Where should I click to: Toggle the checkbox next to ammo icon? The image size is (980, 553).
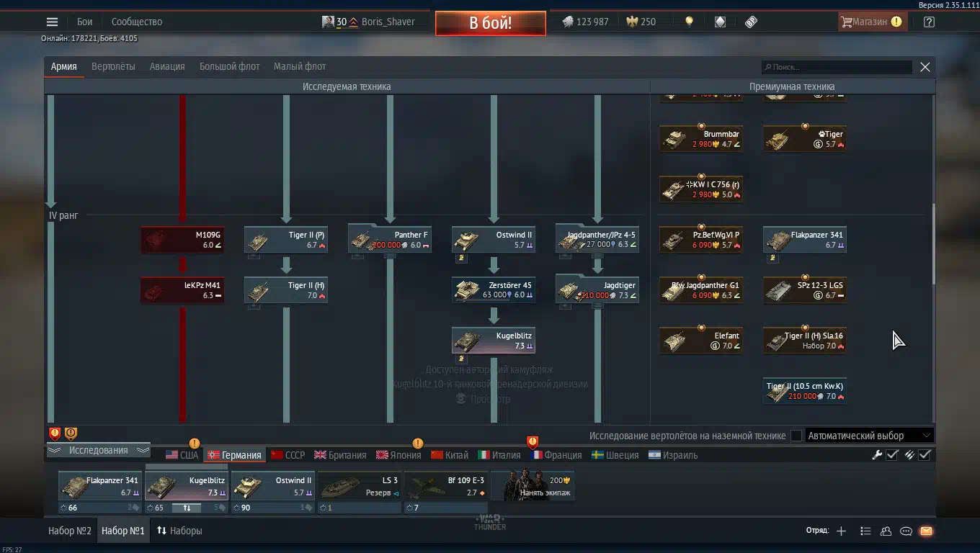tap(925, 454)
